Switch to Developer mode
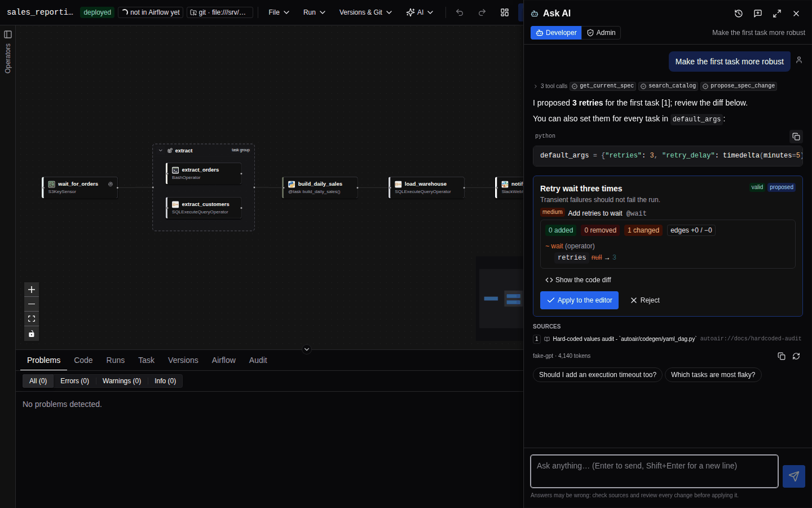 pyautogui.click(x=556, y=33)
